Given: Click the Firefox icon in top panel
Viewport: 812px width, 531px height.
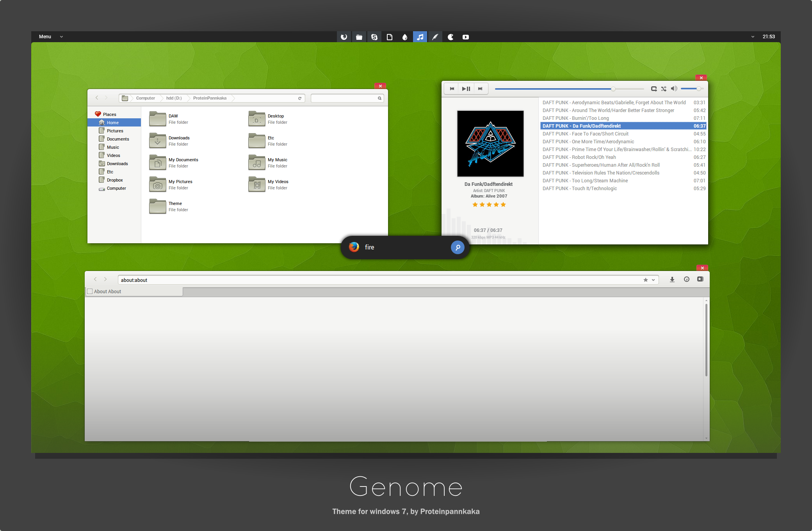Looking at the screenshot, I should point(344,37).
